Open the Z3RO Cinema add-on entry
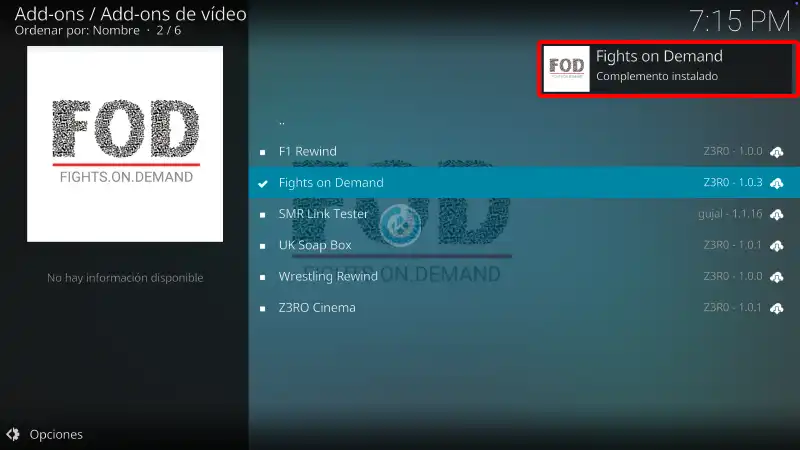Image resolution: width=800 pixels, height=450 pixels. (x=524, y=308)
